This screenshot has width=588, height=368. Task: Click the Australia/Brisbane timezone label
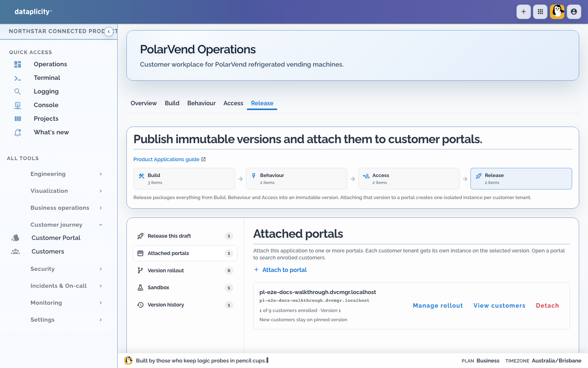pos(556,361)
